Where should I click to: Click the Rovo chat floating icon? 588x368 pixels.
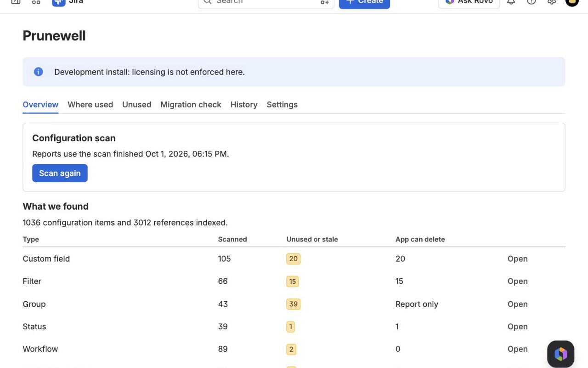coord(560,354)
